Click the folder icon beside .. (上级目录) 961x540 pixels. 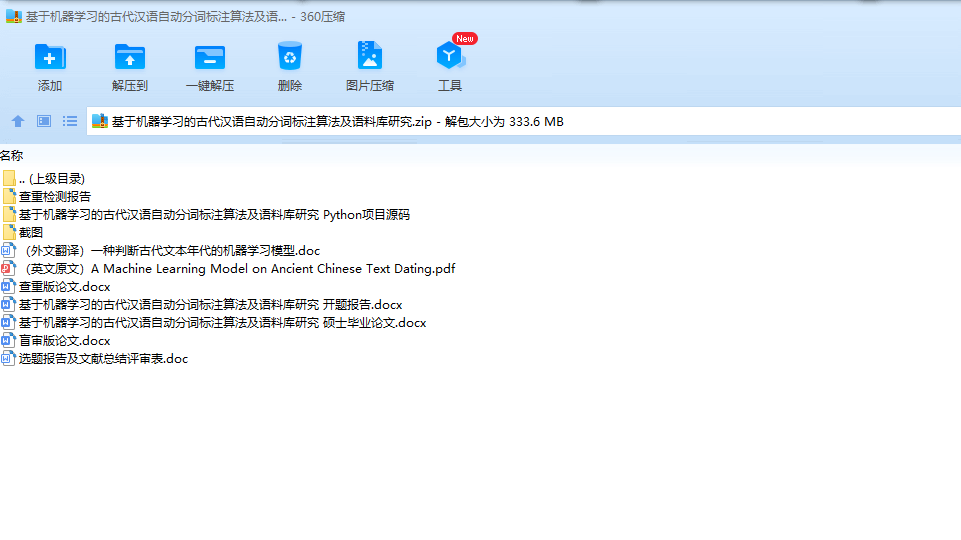[x=9, y=178]
